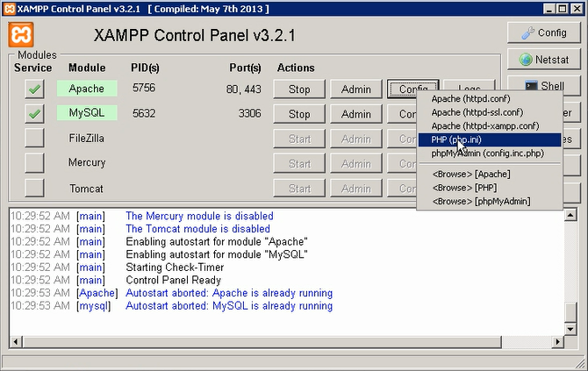Open Netstat with the globe icon
Viewport: 588px width, 371px height.
pyautogui.click(x=544, y=60)
